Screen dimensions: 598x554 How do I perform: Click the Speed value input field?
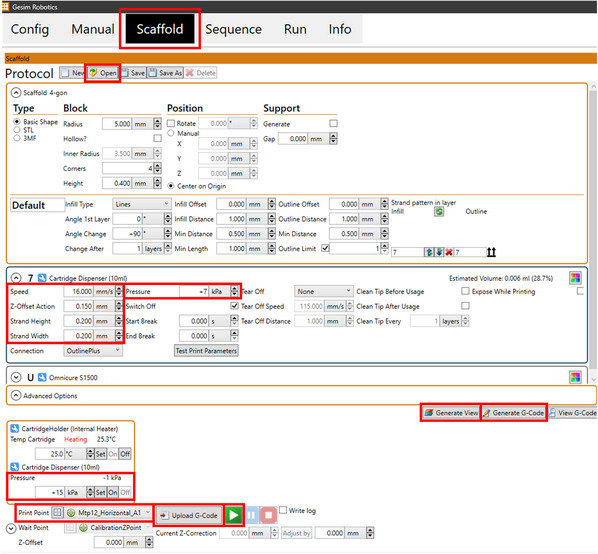point(79,292)
